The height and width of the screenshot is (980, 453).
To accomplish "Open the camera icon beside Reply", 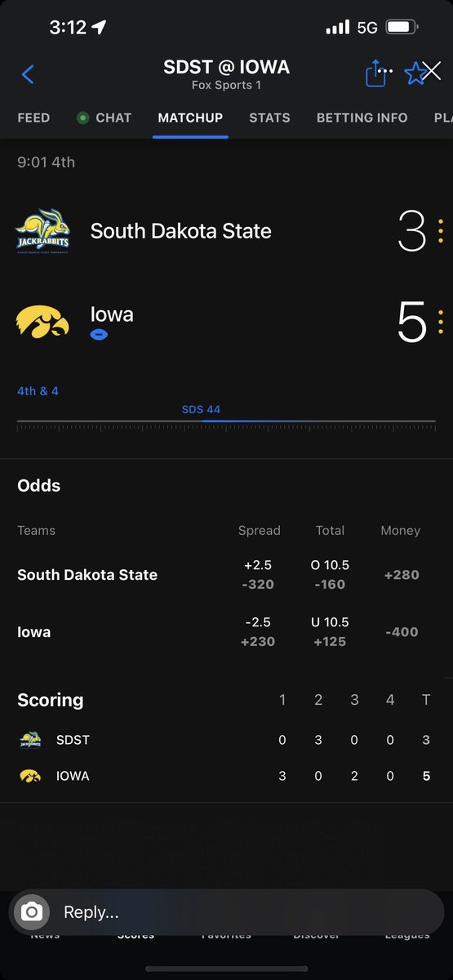I will (x=32, y=912).
